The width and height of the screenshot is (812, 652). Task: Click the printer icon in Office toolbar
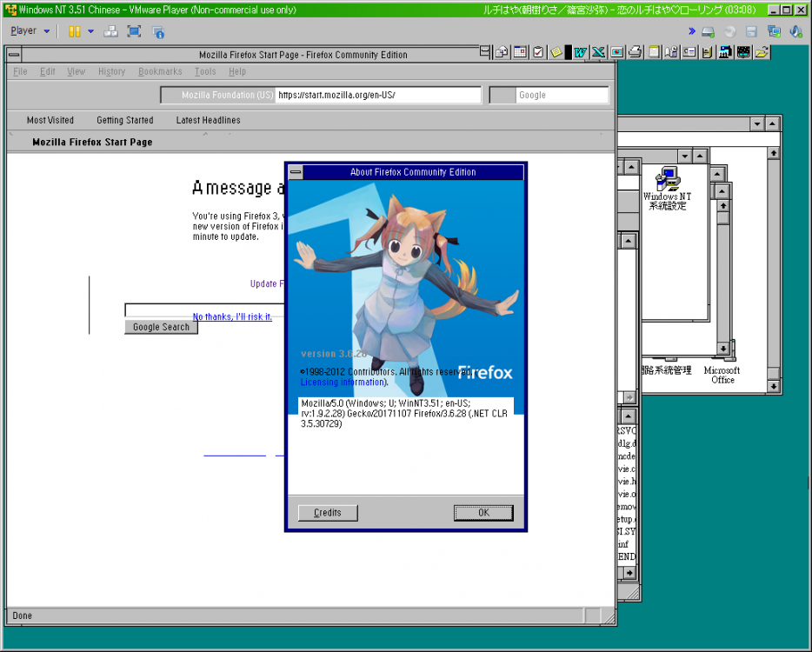(636, 52)
